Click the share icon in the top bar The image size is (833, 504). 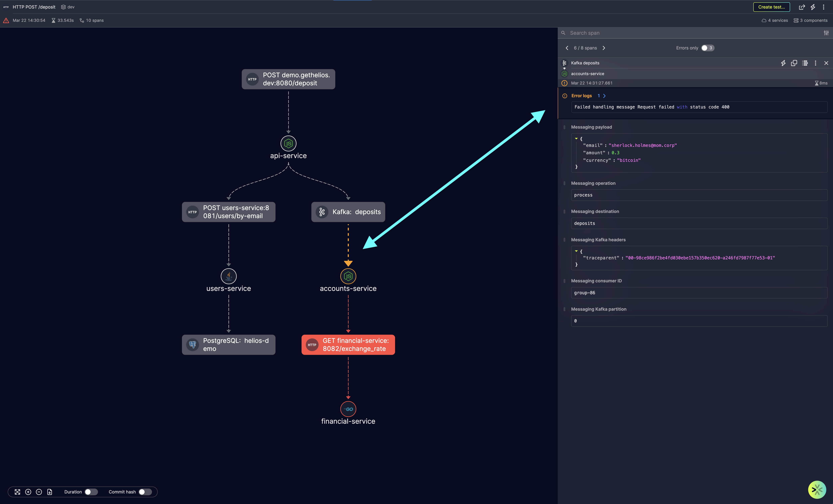802,7
